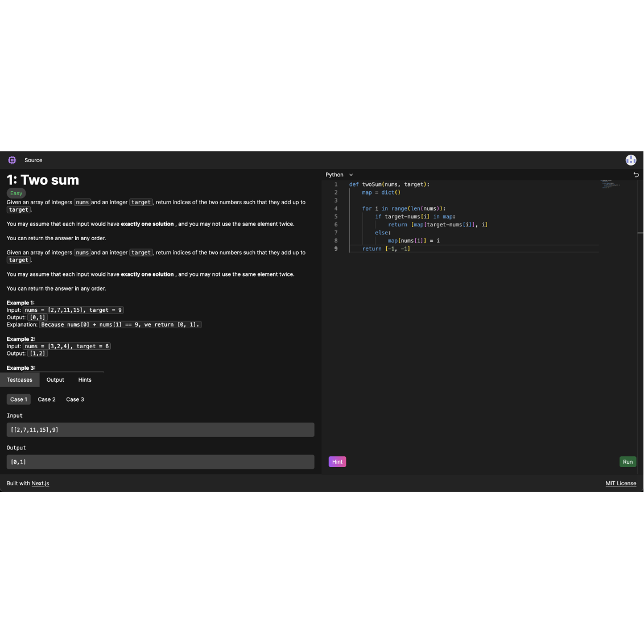The image size is (644, 644).
Task: Click the Hint button icon area
Action: (x=337, y=461)
